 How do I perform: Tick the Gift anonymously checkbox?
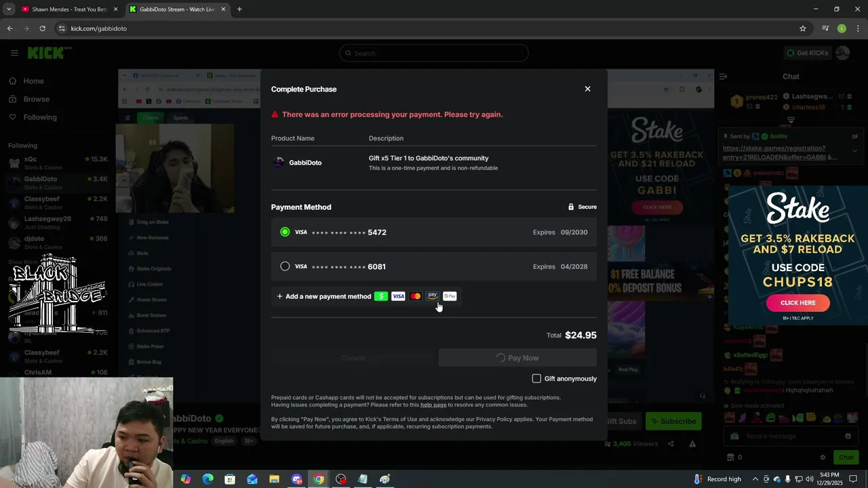[x=536, y=378]
